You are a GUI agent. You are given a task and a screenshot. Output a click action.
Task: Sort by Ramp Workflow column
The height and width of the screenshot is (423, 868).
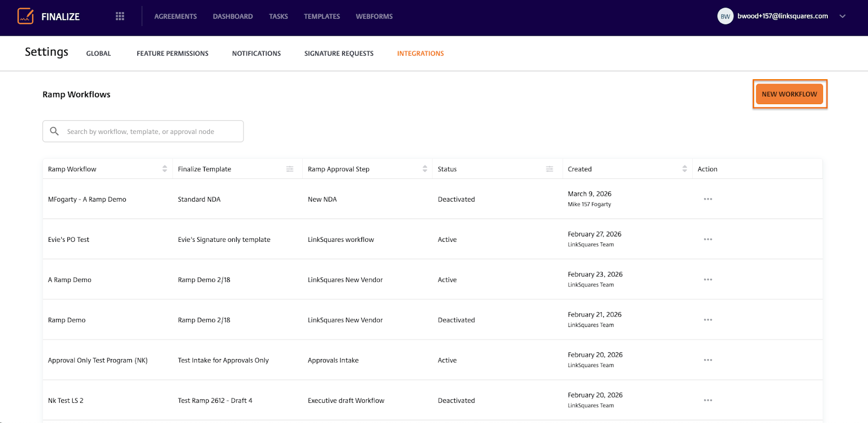click(x=164, y=169)
